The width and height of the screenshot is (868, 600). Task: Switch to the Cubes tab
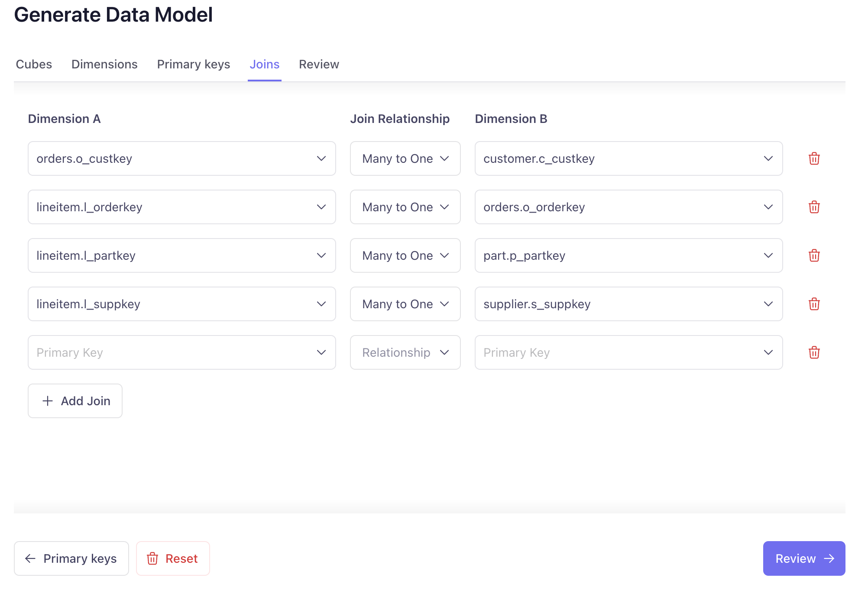coord(34,64)
